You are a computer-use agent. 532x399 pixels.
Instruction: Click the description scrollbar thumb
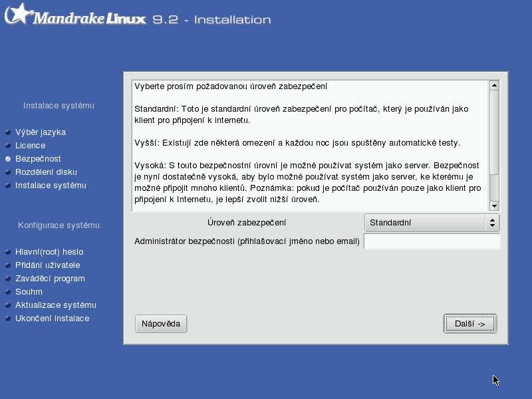pyautogui.click(x=494, y=132)
